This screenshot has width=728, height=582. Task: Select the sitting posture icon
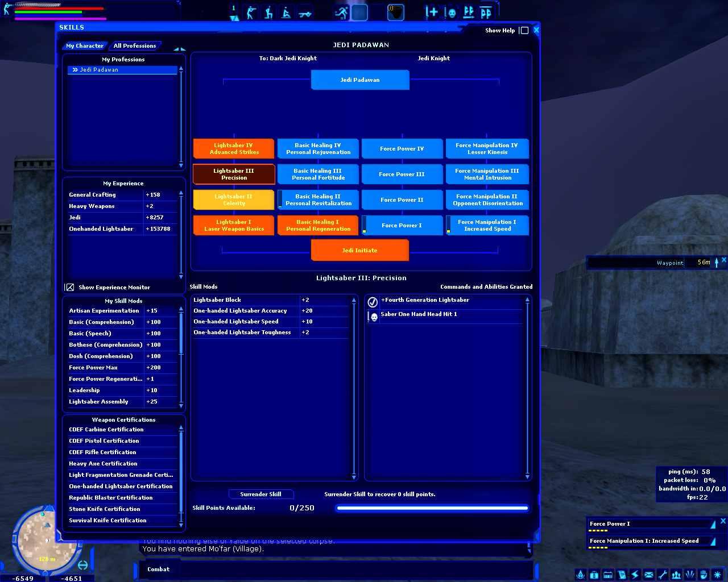point(287,12)
